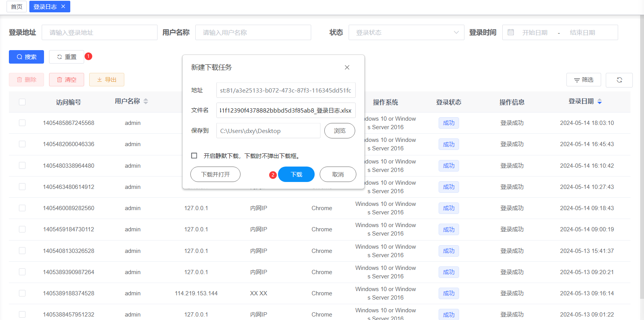Close the 新建下载任务 dialog
Image resolution: width=644 pixels, height=320 pixels.
pos(347,67)
